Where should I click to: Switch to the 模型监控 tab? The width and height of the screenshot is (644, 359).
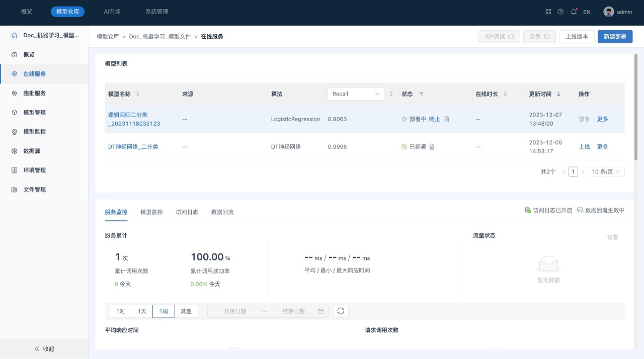pyautogui.click(x=151, y=212)
